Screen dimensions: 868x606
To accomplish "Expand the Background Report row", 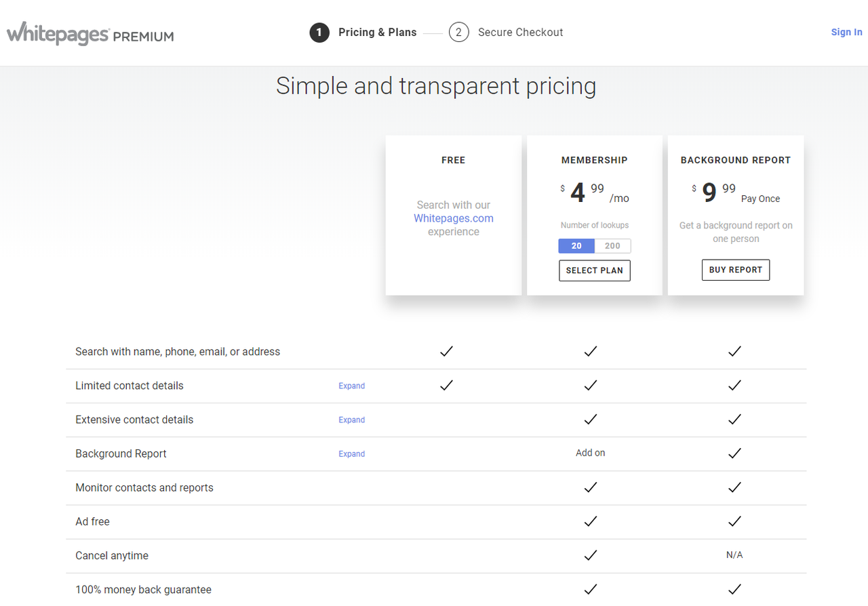I will 352,453.
